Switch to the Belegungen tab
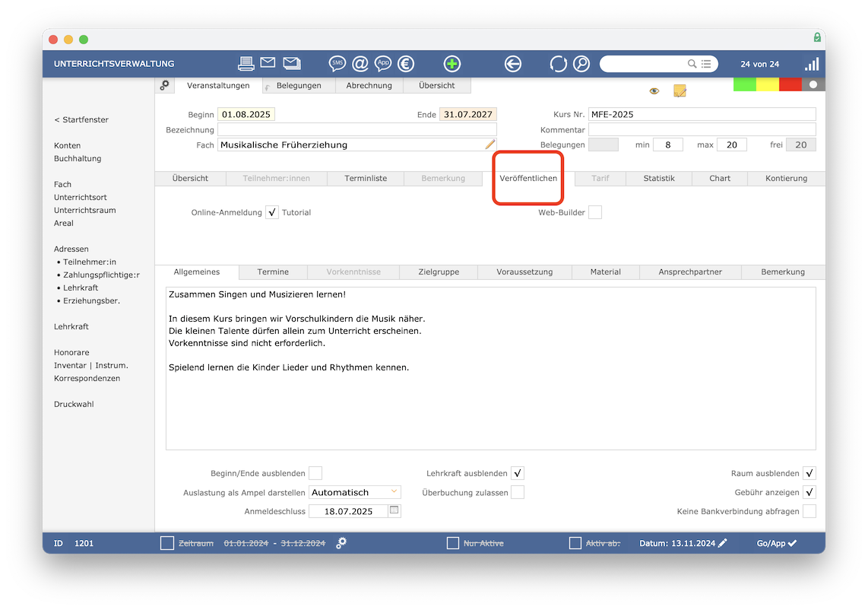The height and width of the screenshot is (610, 868). click(299, 85)
